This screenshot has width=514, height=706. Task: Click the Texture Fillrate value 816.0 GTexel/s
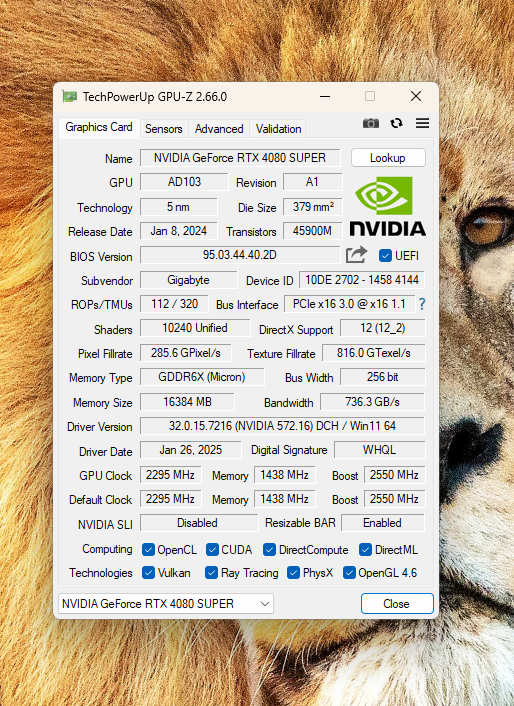coord(374,353)
